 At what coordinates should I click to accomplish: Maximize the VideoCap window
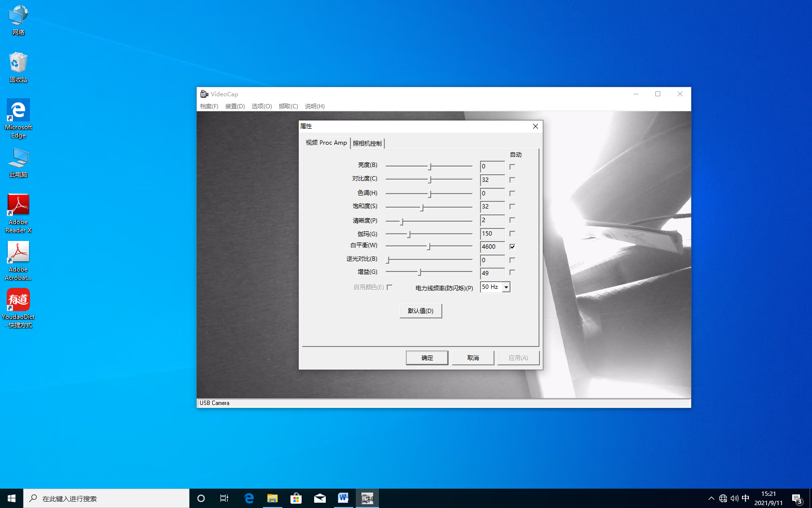(x=658, y=94)
